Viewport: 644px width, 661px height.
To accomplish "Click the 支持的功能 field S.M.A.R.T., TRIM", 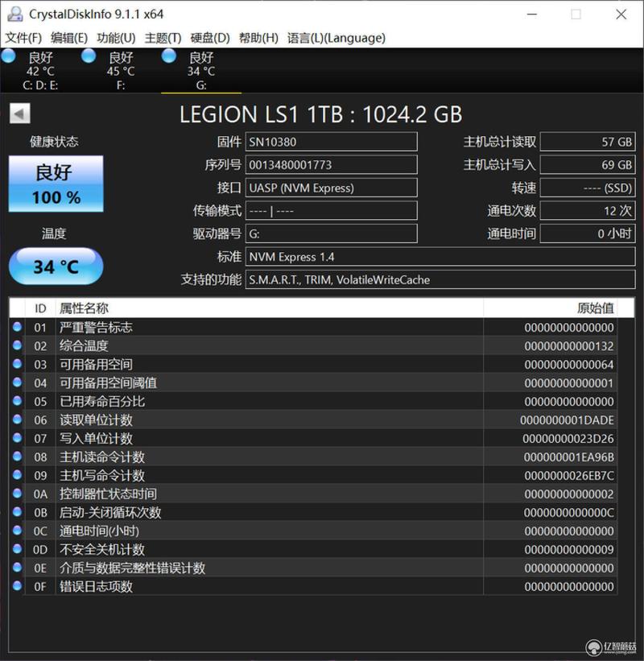I will [440, 279].
